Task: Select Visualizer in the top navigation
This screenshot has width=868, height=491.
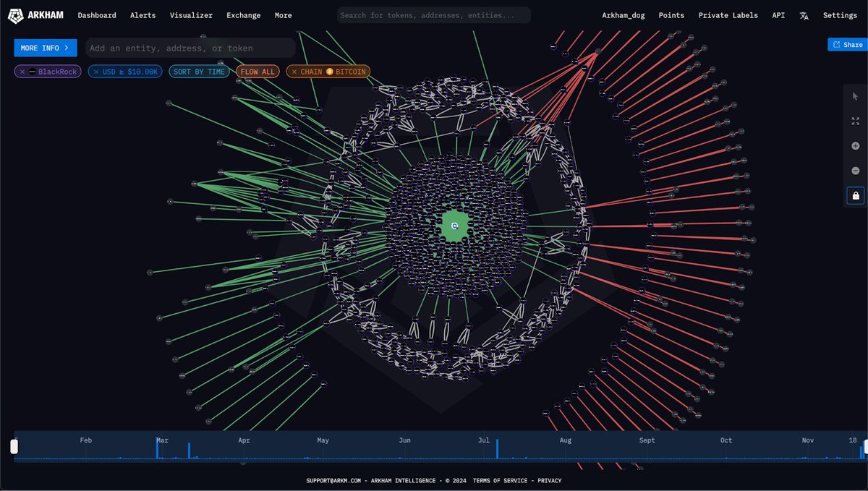Action: (191, 15)
